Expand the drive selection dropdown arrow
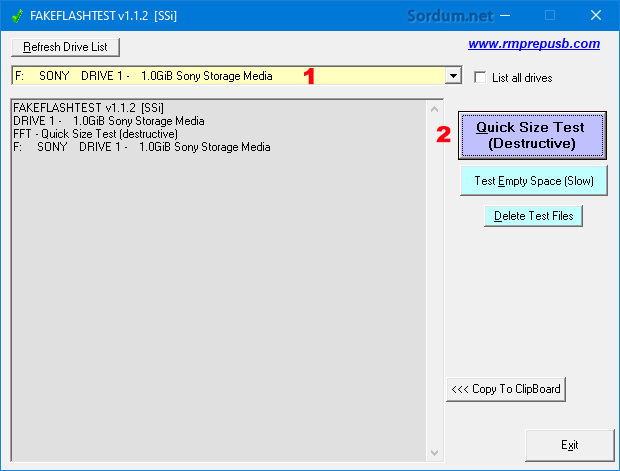The width and height of the screenshot is (620, 471). 453,76
